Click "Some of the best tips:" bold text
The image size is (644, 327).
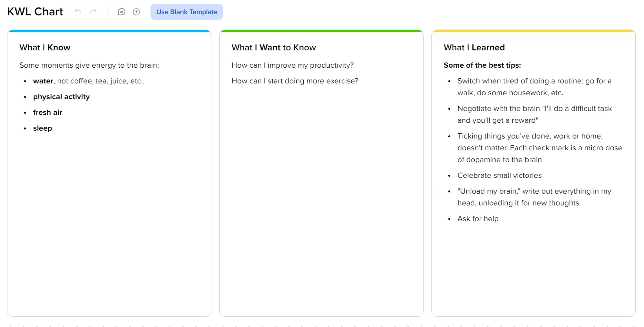click(x=482, y=65)
